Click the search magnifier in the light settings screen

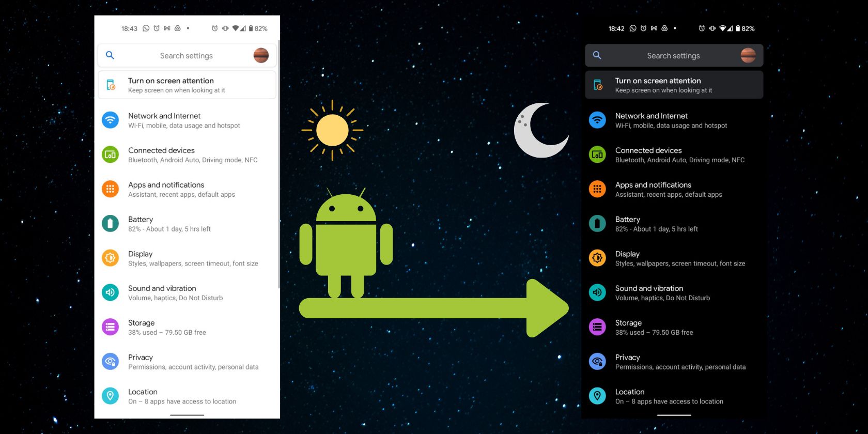coord(110,55)
